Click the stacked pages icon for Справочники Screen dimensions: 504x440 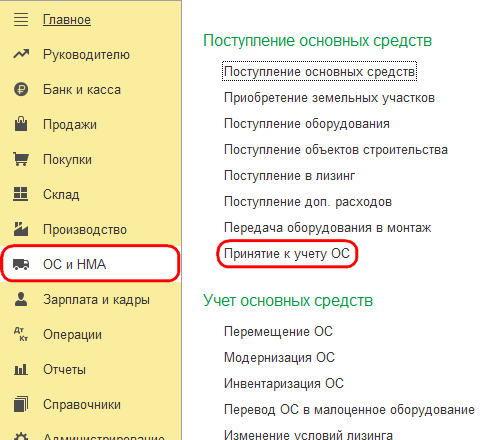21,404
